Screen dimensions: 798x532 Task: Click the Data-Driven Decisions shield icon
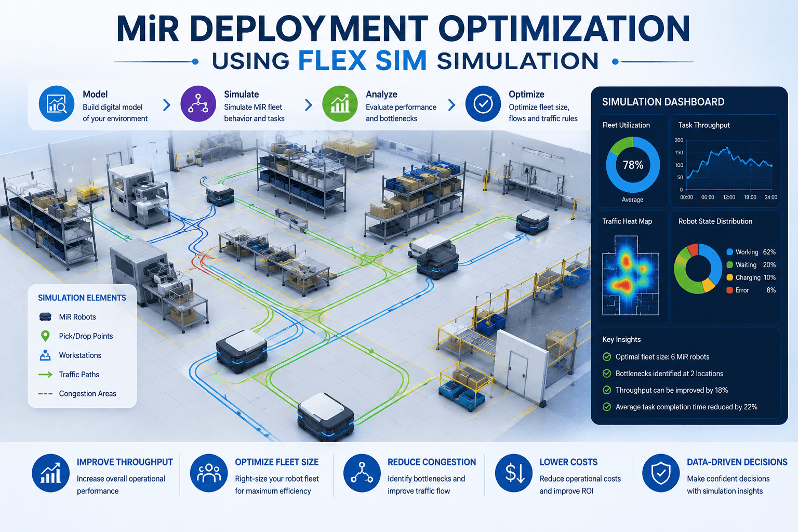(x=661, y=473)
